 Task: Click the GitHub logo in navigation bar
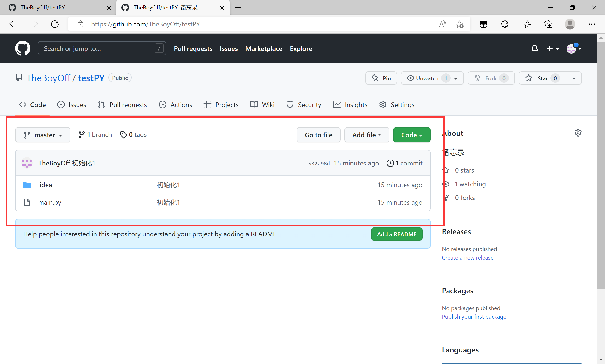pos(22,48)
